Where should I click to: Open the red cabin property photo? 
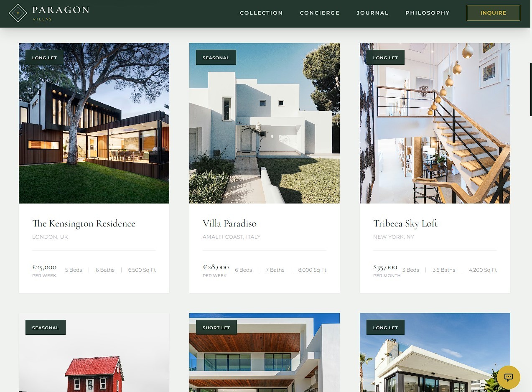click(94, 352)
